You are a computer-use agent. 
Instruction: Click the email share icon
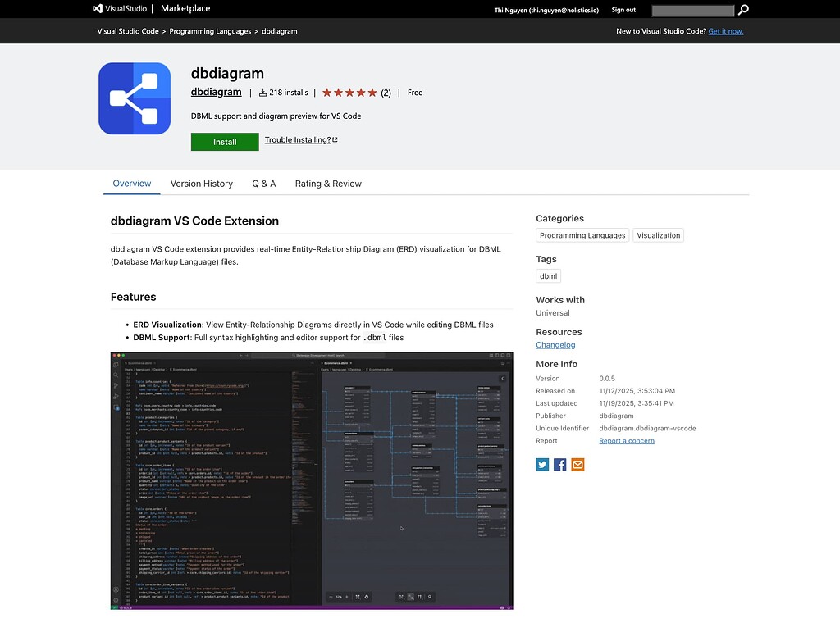[x=577, y=464]
